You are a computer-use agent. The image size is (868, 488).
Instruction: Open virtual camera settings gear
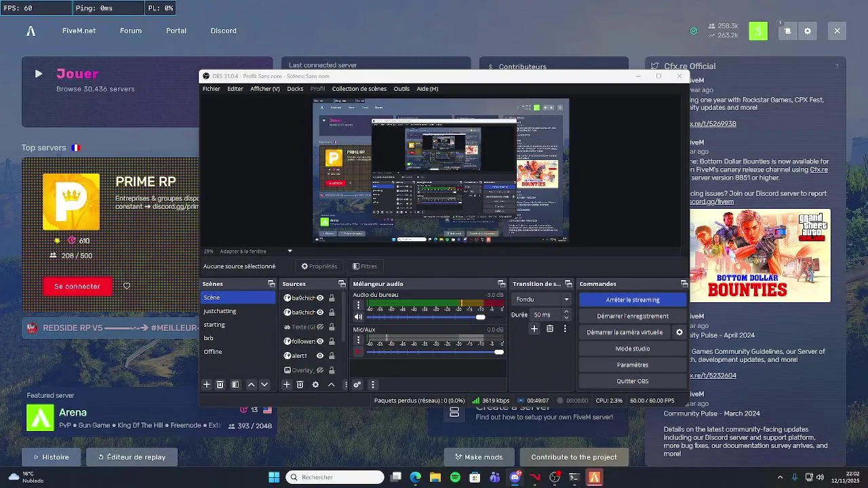click(679, 332)
